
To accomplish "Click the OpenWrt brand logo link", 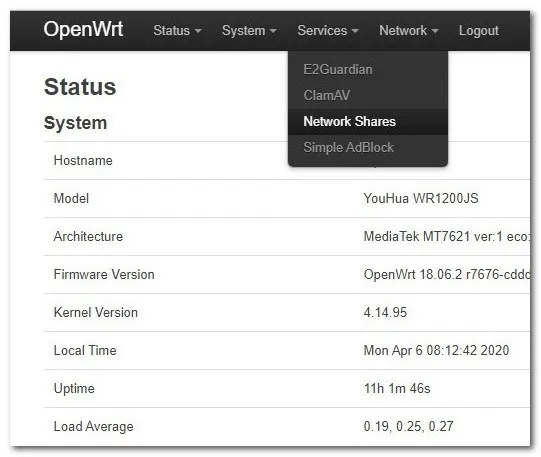I will click(x=83, y=29).
